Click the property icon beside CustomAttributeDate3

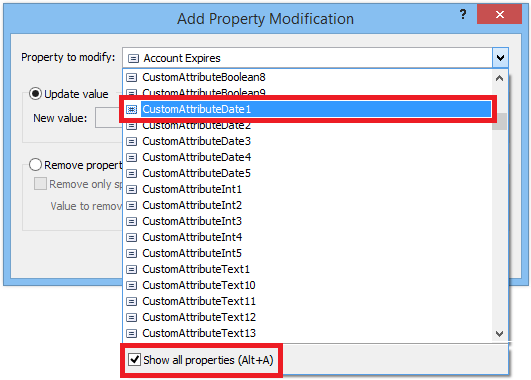tap(131, 141)
